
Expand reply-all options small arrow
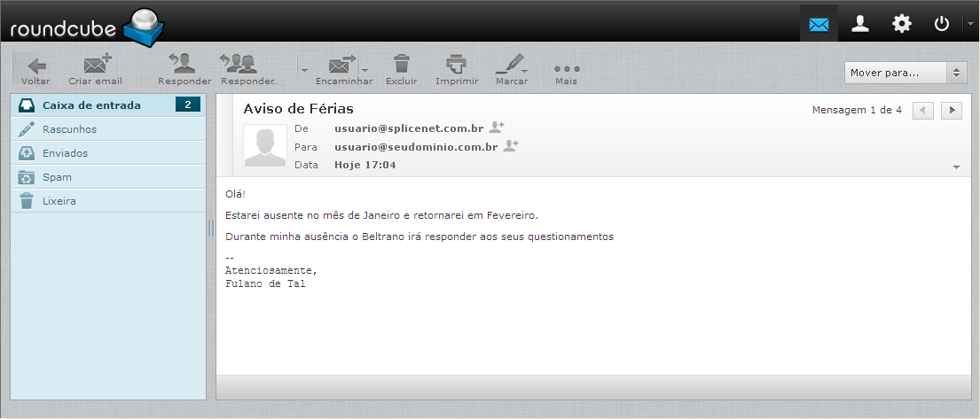click(304, 70)
